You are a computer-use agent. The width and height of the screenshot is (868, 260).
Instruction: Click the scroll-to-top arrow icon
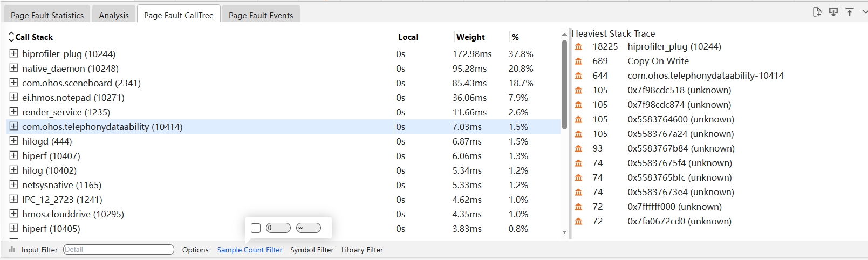pyautogui.click(x=850, y=12)
